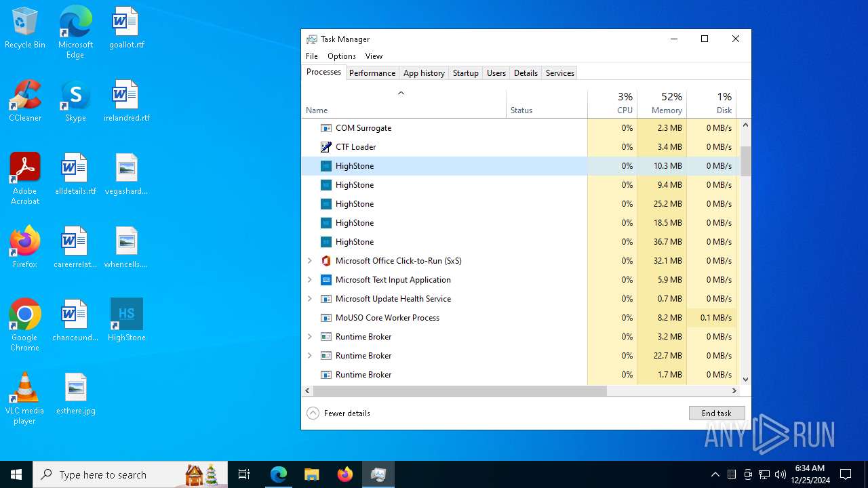Click the clock showing 6:34 AM

tap(810, 474)
